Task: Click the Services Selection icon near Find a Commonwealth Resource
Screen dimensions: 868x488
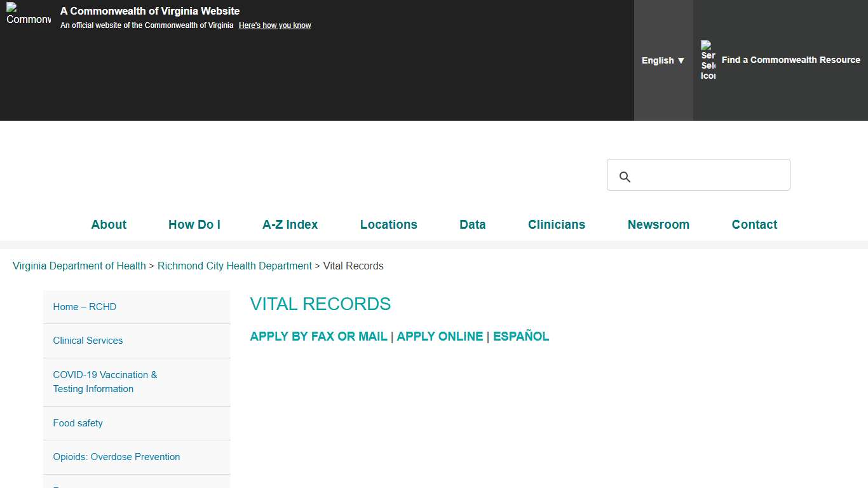Action: [707, 60]
